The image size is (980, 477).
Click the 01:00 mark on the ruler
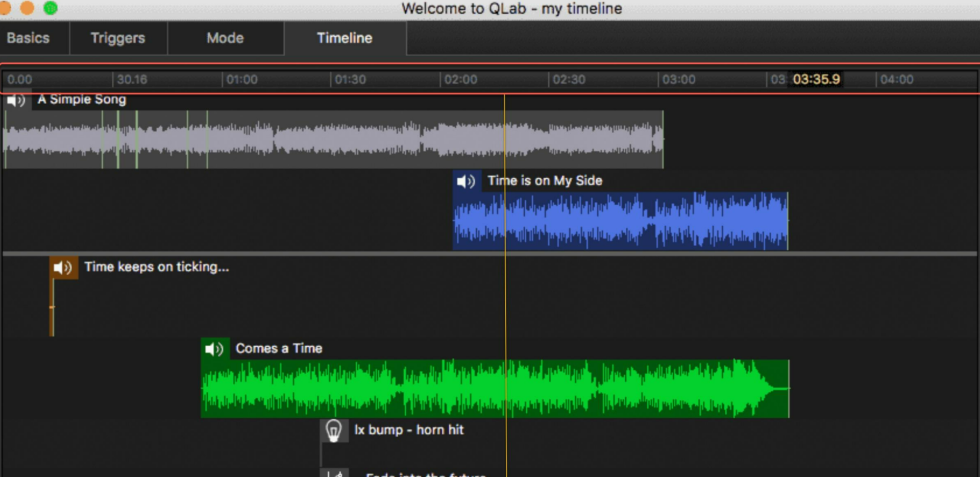pyautogui.click(x=242, y=80)
